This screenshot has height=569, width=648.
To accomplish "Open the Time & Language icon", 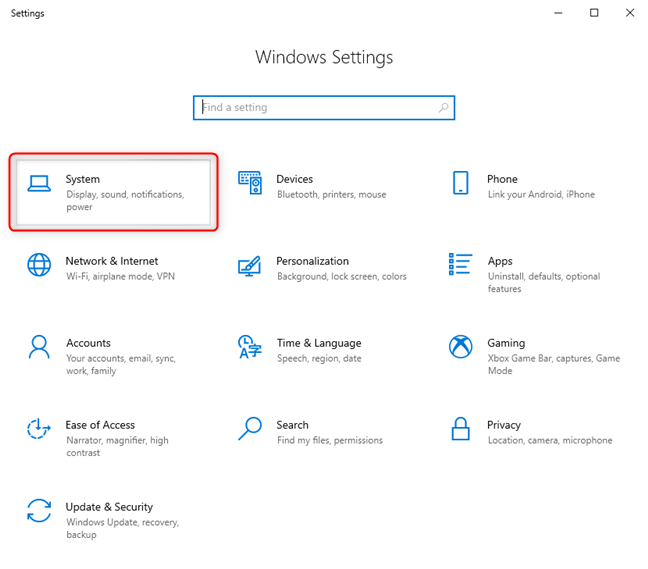I will (x=249, y=347).
